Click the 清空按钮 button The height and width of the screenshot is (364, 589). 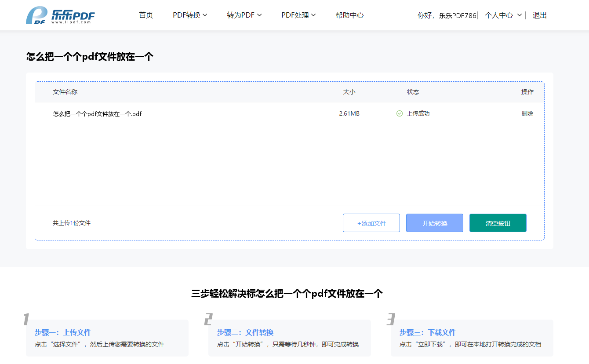(x=498, y=223)
